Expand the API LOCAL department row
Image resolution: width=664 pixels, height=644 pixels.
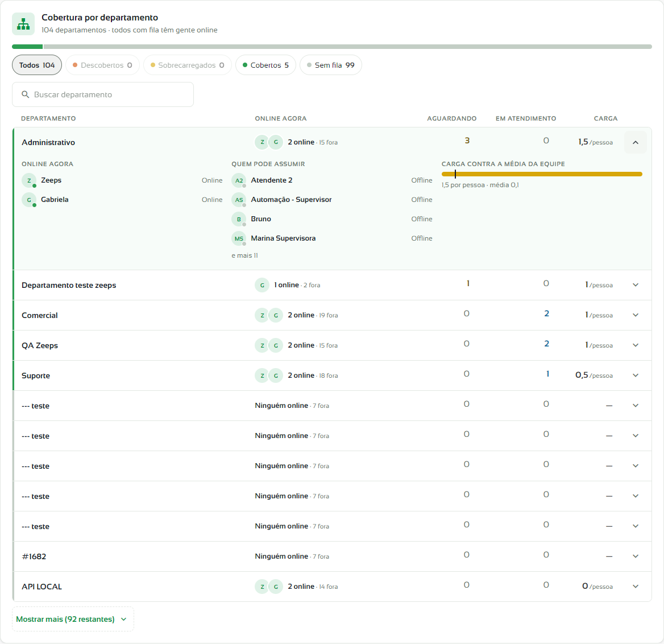coord(635,587)
